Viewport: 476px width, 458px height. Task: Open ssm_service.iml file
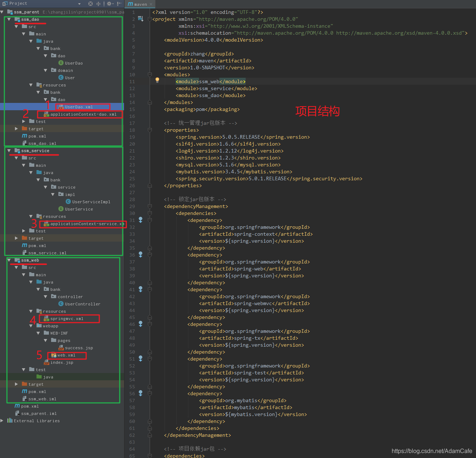44,253
